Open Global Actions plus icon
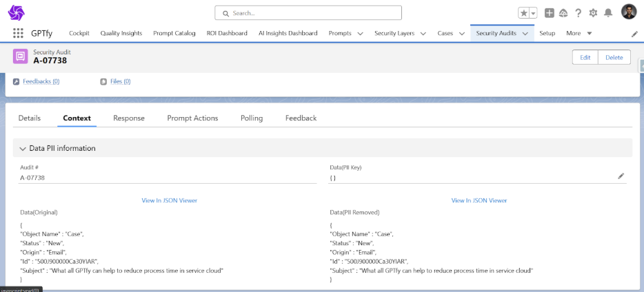The image size is (644, 292). [549, 13]
